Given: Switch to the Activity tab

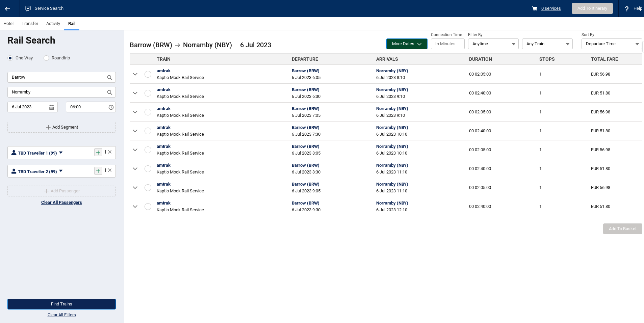Looking at the screenshot, I should click(x=53, y=24).
